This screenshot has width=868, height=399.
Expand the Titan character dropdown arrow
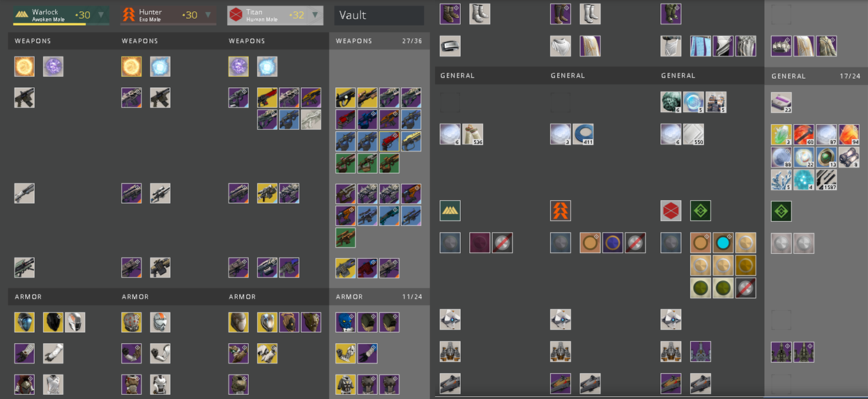tap(315, 15)
